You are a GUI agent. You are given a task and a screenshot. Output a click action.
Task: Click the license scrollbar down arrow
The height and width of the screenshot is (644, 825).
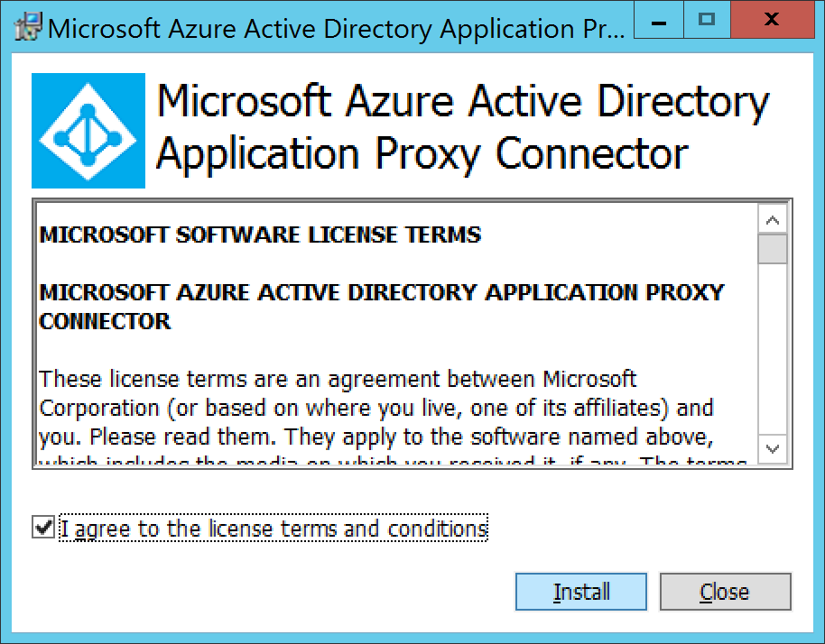(x=773, y=447)
